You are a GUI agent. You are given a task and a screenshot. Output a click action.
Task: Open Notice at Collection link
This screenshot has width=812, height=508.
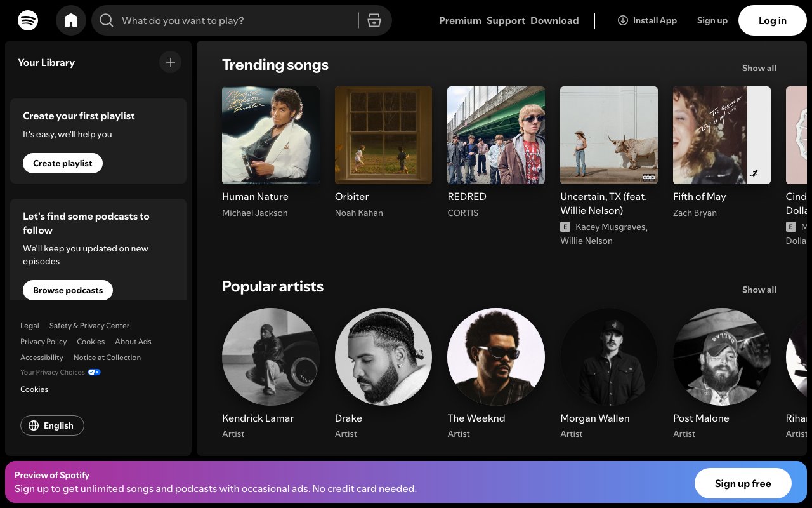coord(107,358)
